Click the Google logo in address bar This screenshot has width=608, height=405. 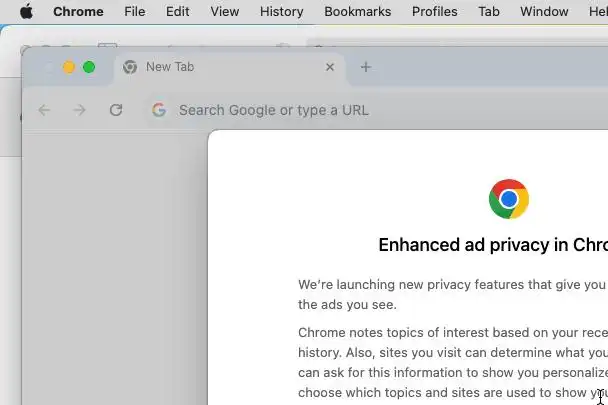click(x=159, y=110)
